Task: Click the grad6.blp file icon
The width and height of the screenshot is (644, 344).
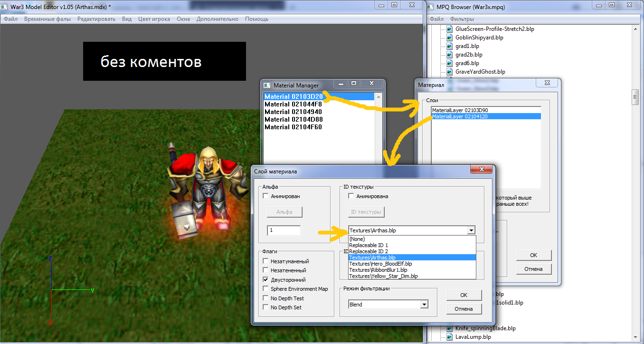Action: pyautogui.click(x=450, y=63)
